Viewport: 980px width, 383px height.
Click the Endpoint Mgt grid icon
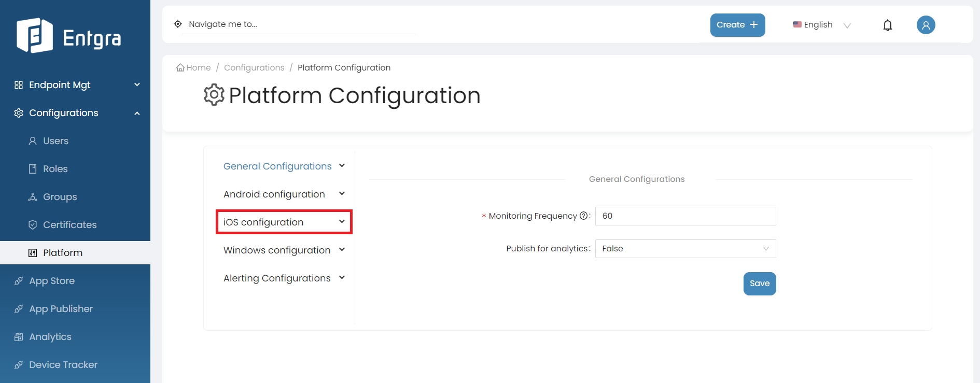pos(19,85)
